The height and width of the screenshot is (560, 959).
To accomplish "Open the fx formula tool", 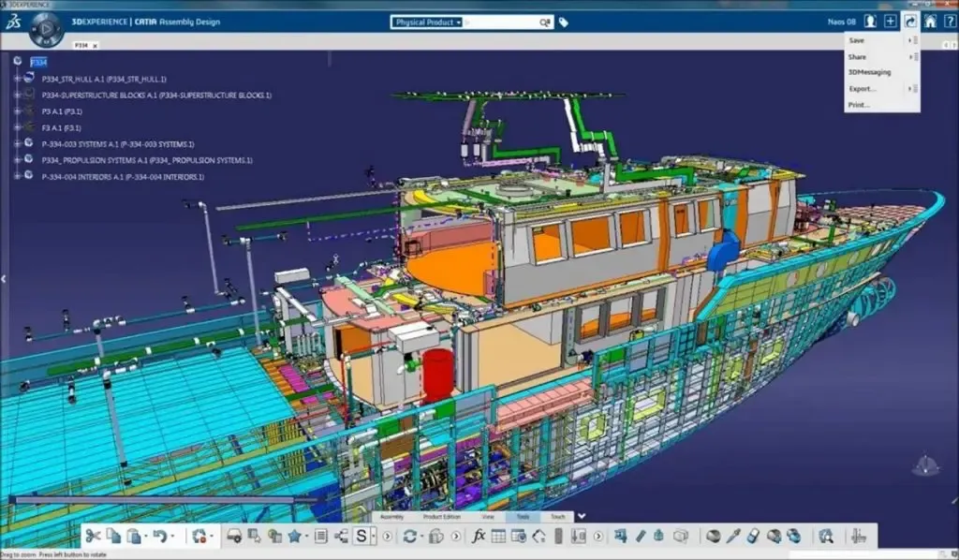I will (479, 536).
